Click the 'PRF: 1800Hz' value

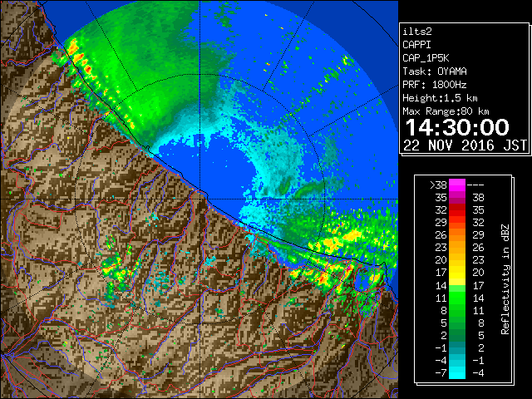pos(435,85)
